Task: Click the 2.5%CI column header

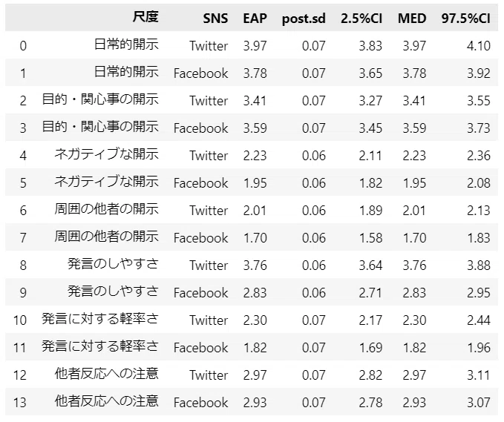Action: pyautogui.click(x=361, y=19)
